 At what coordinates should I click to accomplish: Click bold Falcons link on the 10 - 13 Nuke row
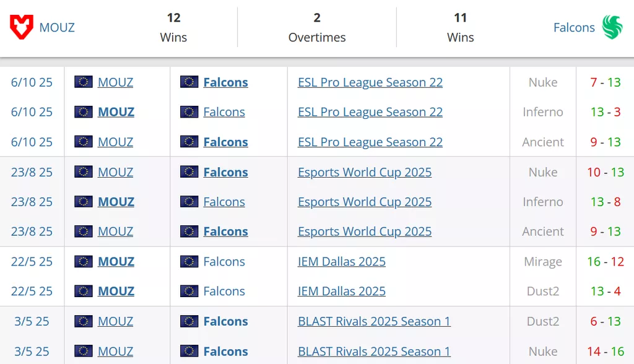click(225, 172)
